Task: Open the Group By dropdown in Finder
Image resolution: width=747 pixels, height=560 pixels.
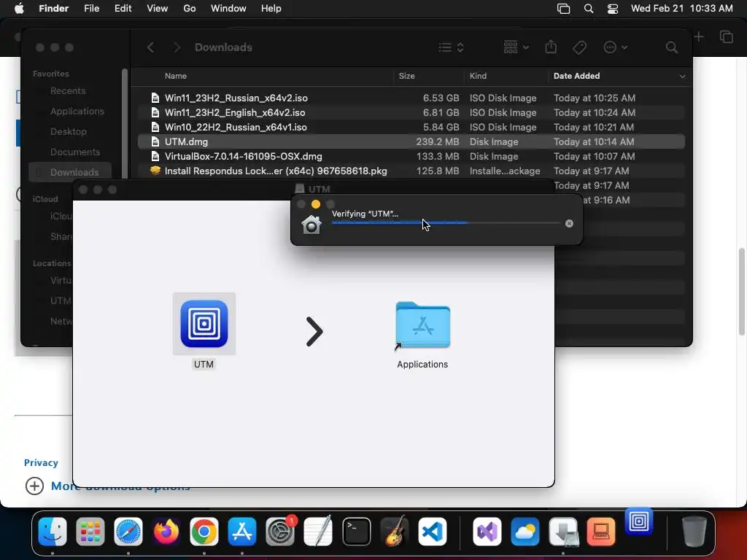Action: coord(516,47)
